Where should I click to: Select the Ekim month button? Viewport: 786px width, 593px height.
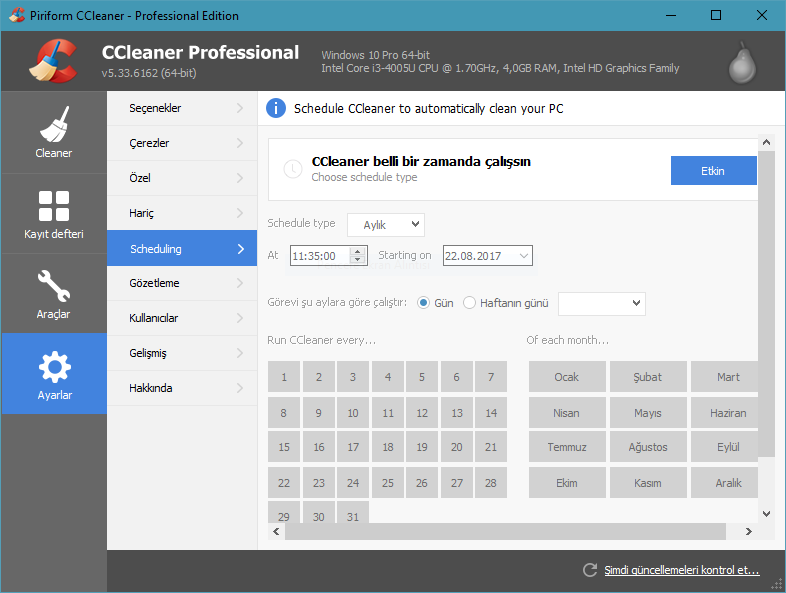coord(567,483)
